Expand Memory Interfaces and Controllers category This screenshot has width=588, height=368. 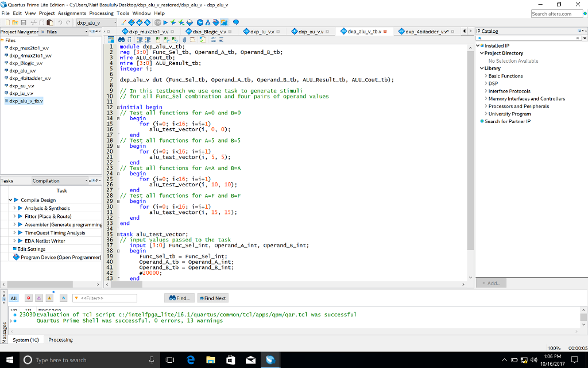click(486, 99)
